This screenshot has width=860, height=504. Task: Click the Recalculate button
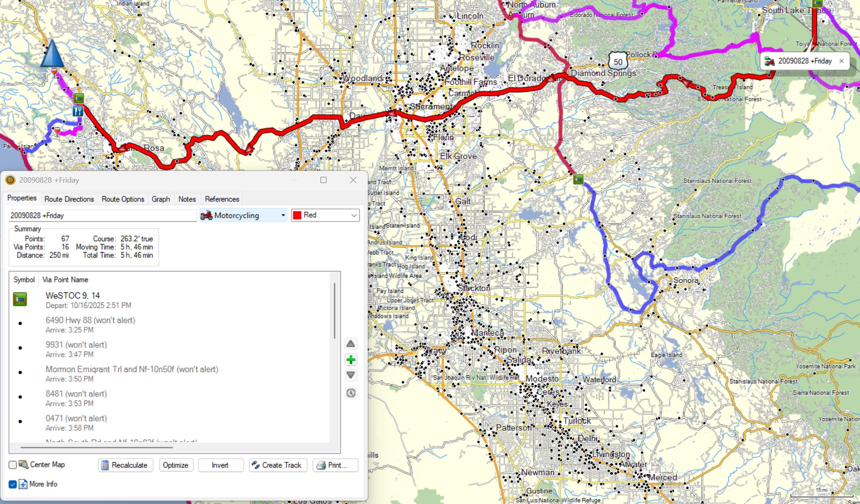[x=125, y=465]
